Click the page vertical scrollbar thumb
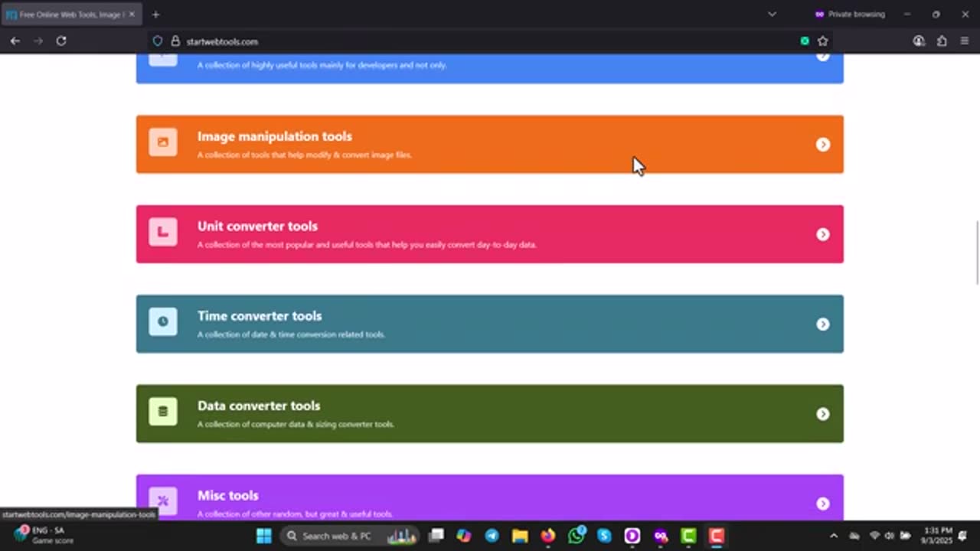 coord(976,253)
